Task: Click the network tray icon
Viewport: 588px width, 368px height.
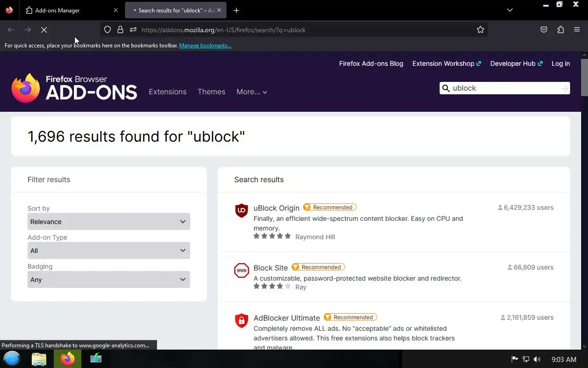Action: 526,359
